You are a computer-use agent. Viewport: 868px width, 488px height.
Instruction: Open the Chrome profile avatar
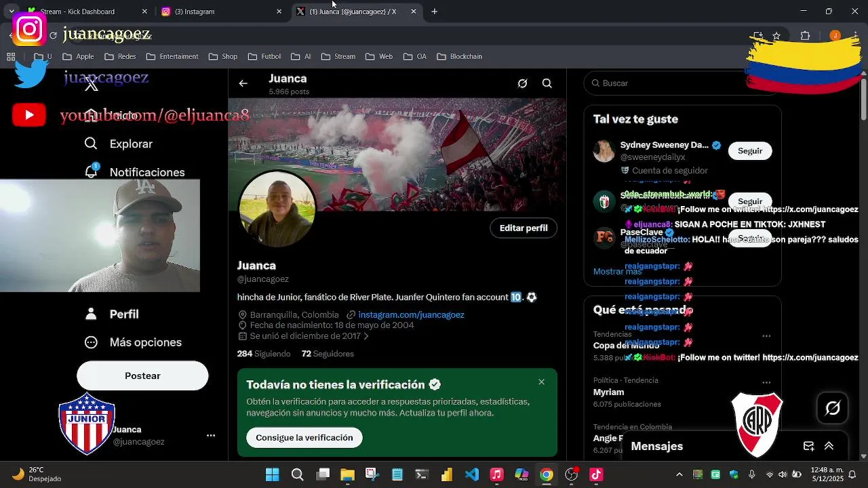(x=835, y=36)
